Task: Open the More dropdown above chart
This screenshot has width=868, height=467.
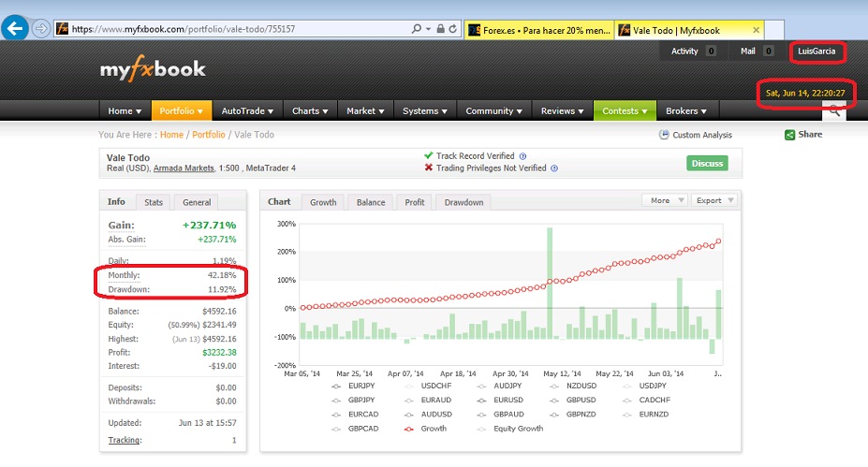Action: [x=666, y=200]
